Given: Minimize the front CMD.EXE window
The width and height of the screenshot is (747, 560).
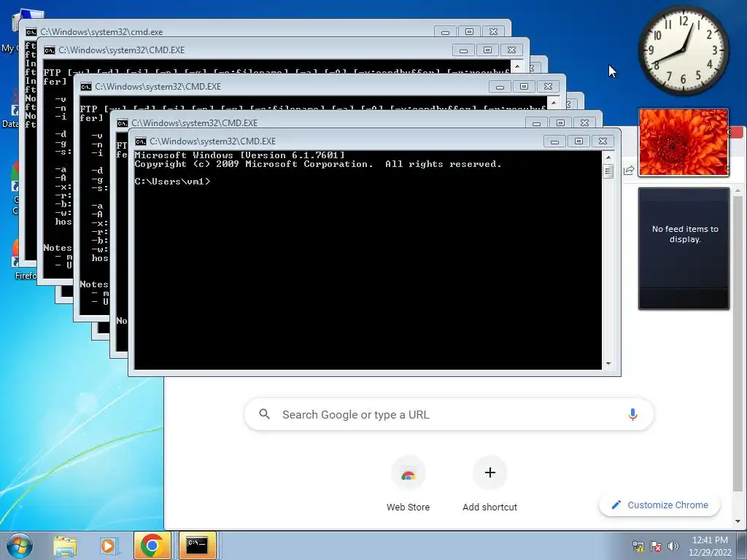Looking at the screenshot, I should tap(554, 141).
